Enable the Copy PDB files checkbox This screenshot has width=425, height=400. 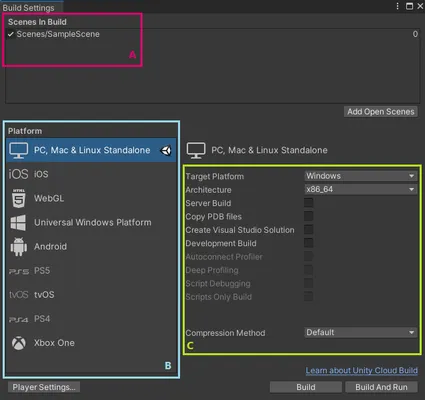[x=308, y=216]
